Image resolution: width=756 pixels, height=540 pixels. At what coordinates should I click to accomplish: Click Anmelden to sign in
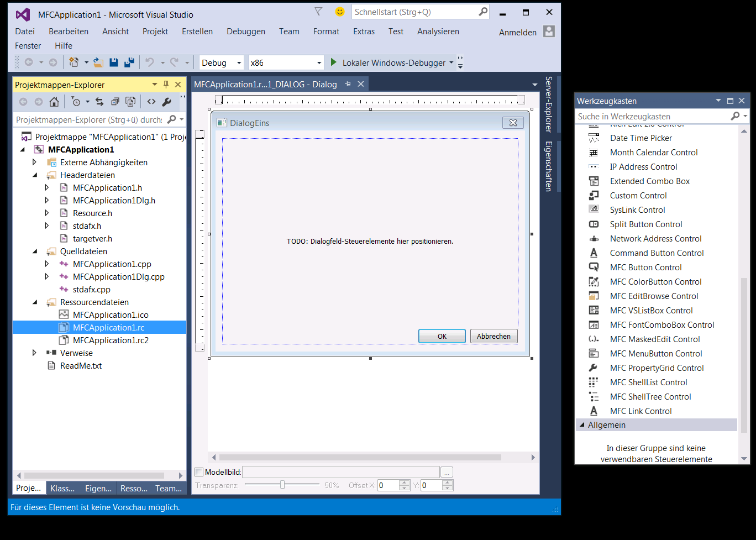[518, 33]
